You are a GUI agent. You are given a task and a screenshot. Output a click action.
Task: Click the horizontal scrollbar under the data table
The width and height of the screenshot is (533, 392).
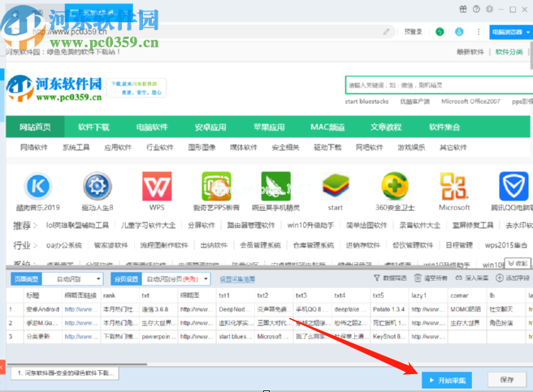point(77,364)
